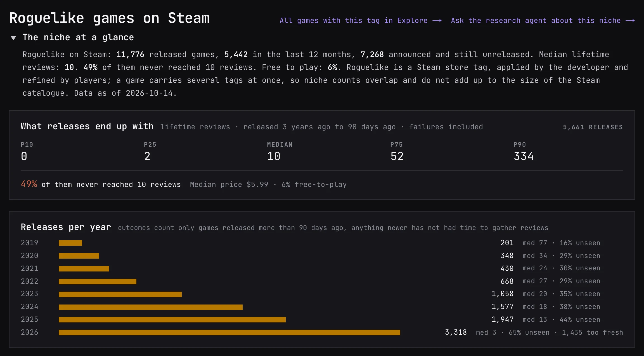Click the 2023 releases bar
This screenshot has height=356, width=644.
coord(120,294)
